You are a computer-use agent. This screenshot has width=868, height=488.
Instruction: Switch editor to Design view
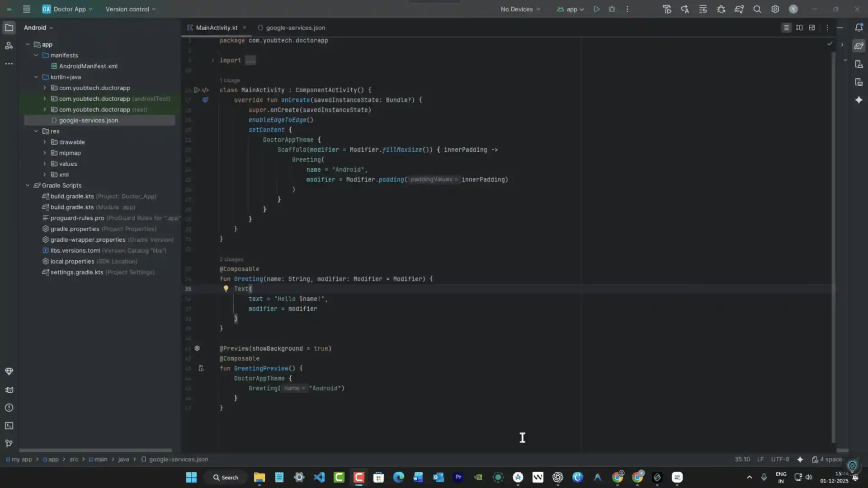click(812, 28)
